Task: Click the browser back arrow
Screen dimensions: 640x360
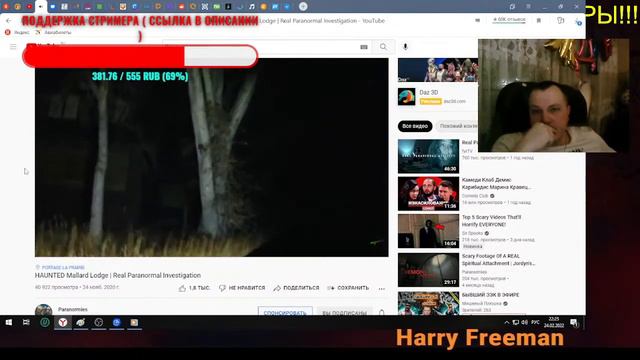Action: tap(9, 20)
